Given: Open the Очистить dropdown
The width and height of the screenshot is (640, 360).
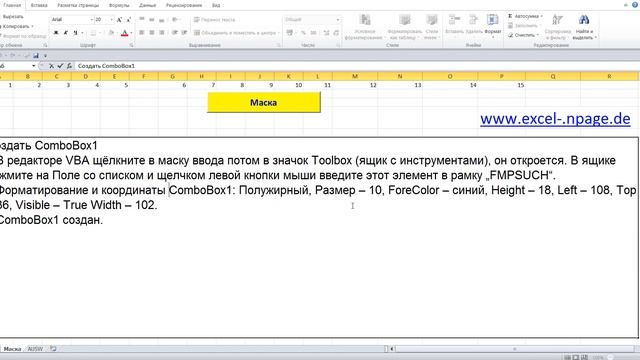Looking at the screenshot, I should pos(523,35).
